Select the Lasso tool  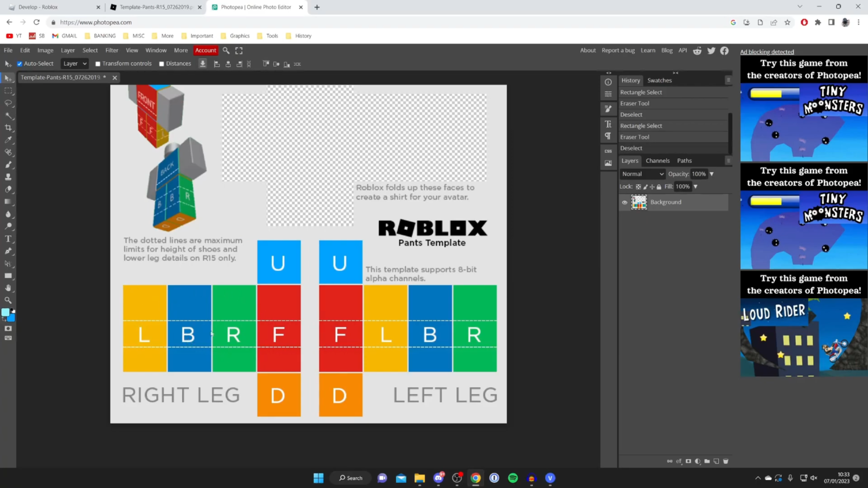(x=8, y=104)
